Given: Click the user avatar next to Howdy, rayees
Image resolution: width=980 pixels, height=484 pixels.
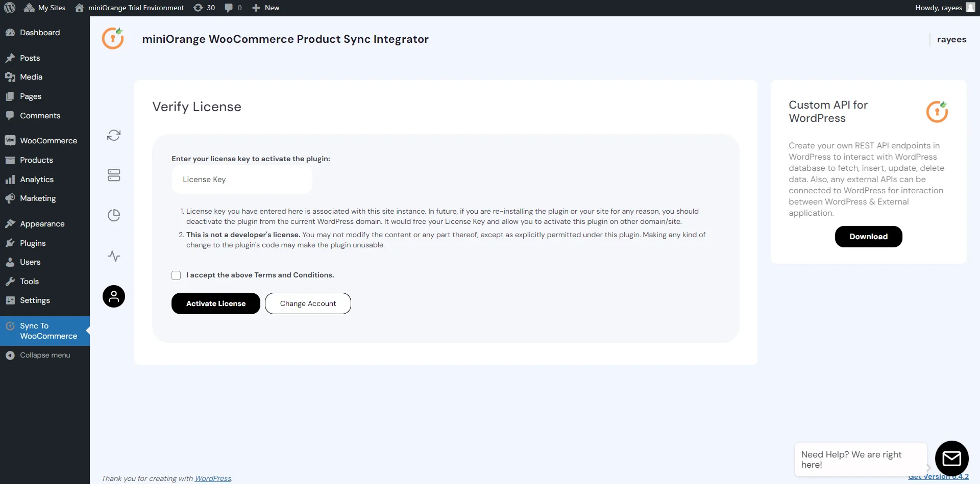Looking at the screenshot, I should click(x=970, y=8).
